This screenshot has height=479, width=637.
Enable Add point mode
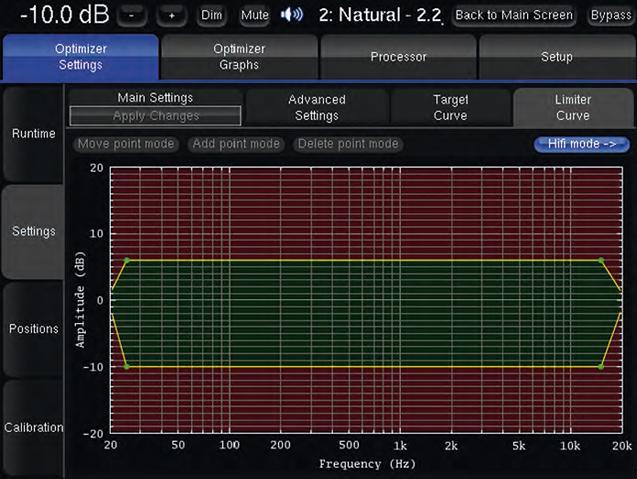(x=236, y=144)
